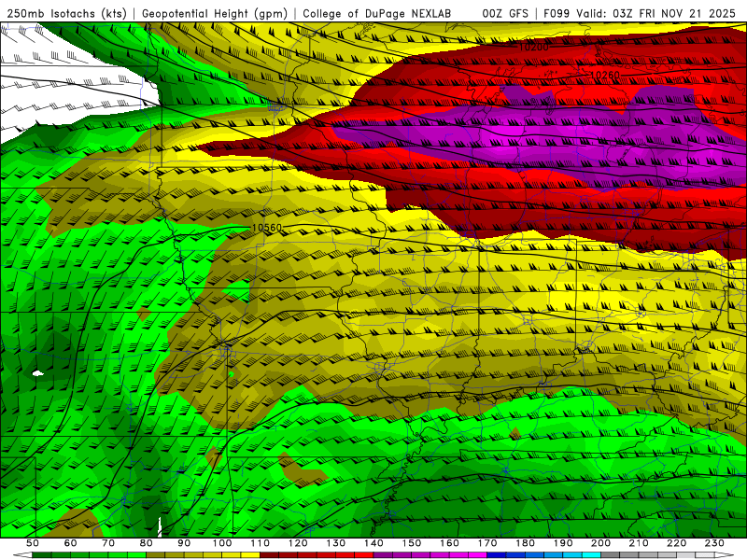Click the 160 knot scale label
747x560 pixels.
(x=449, y=543)
